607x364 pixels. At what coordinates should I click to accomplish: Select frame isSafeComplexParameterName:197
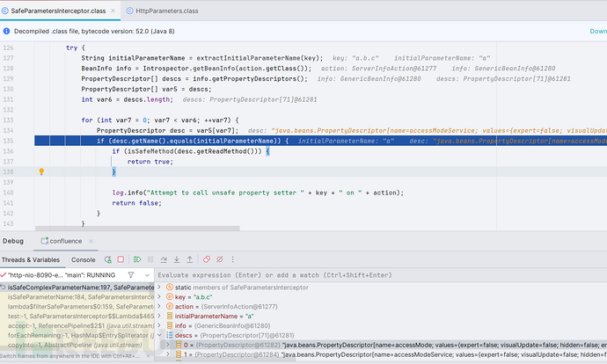(x=77, y=288)
